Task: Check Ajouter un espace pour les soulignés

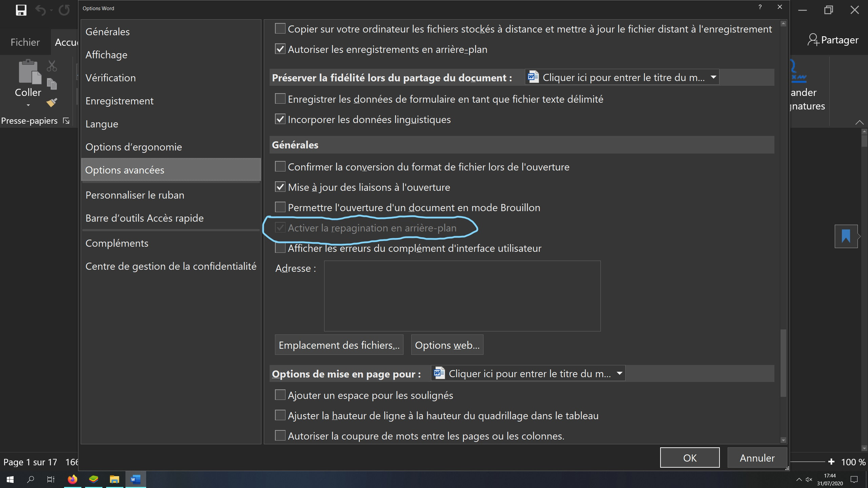Action: (280, 395)
